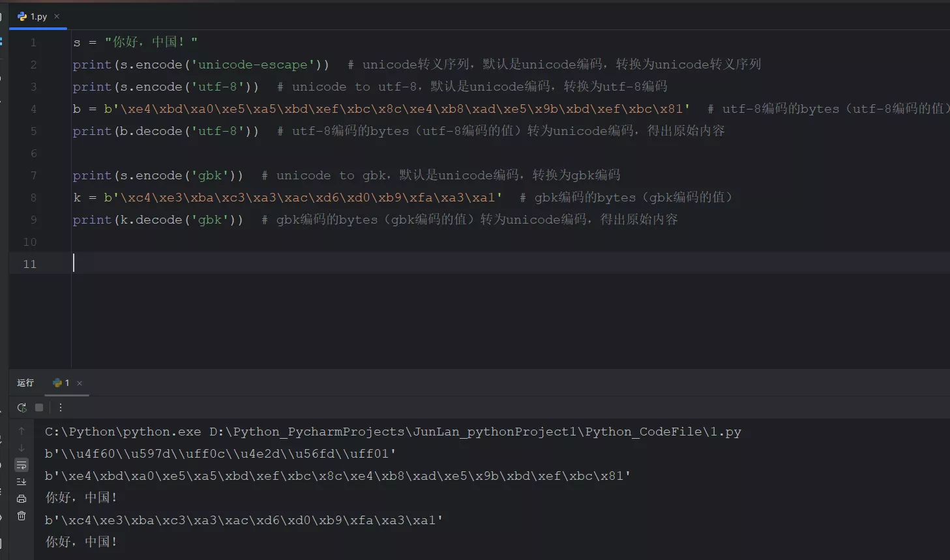950x560 pixels.
Task: Click line number 8 in the gutter
Action: [x=33, y=198]
